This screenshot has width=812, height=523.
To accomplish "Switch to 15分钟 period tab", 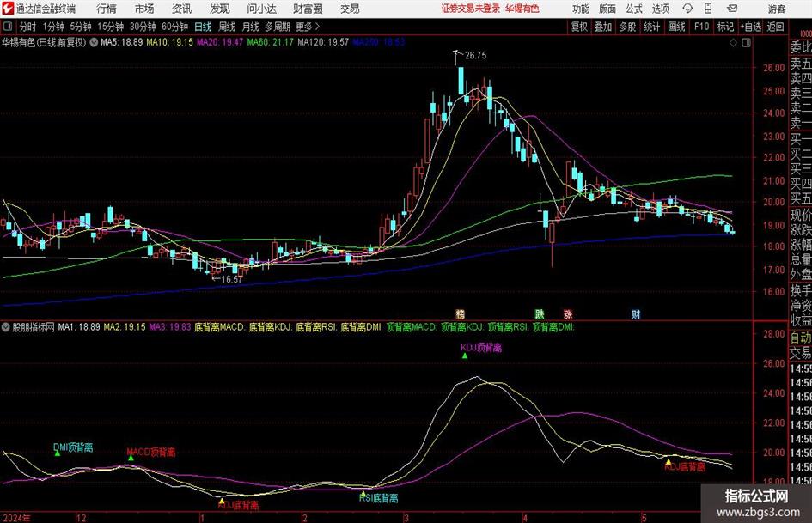I will click(111, 27).
